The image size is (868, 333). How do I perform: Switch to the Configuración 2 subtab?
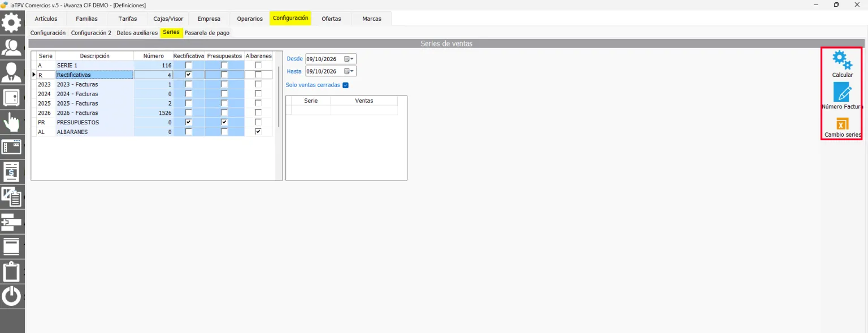click(91, 33)
